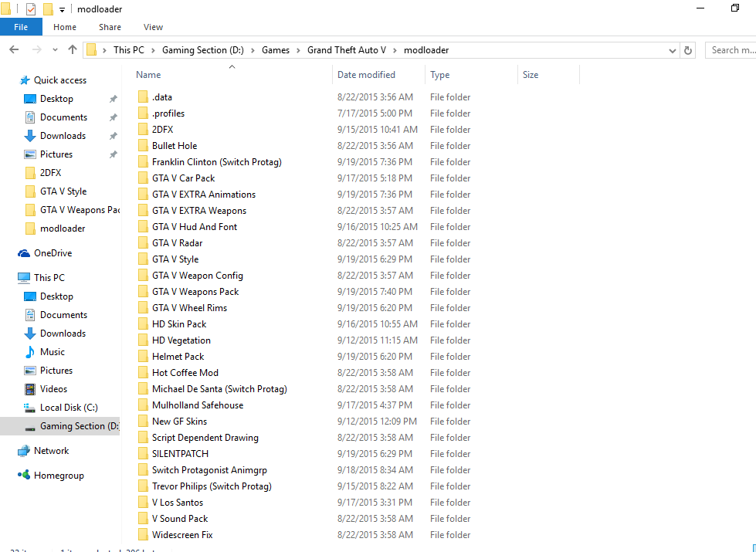
Task: Select This PC in navigation pane
Action: [49, 278]
